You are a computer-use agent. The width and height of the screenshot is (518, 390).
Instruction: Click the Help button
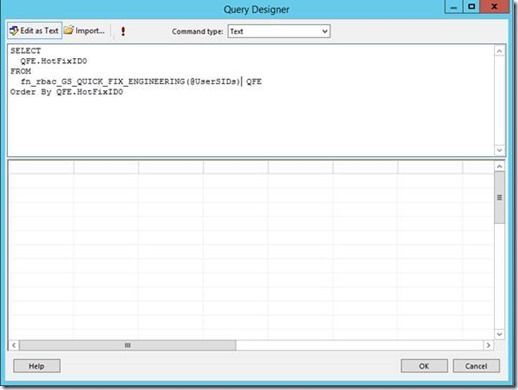(x=37, y=366)
